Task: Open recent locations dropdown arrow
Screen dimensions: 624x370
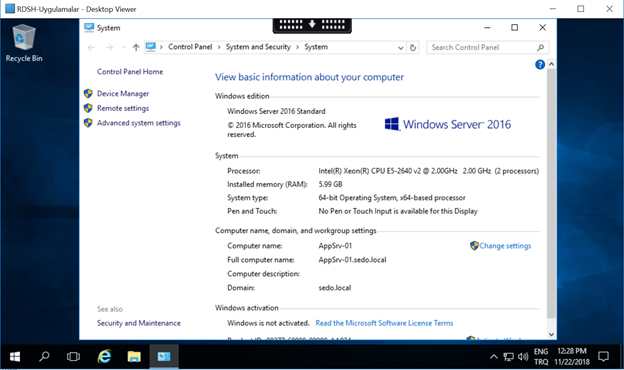Action: click(123, 47)
